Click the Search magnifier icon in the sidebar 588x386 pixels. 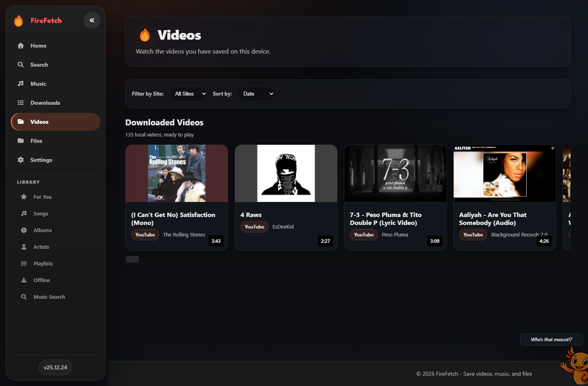[x=21, y=65]
